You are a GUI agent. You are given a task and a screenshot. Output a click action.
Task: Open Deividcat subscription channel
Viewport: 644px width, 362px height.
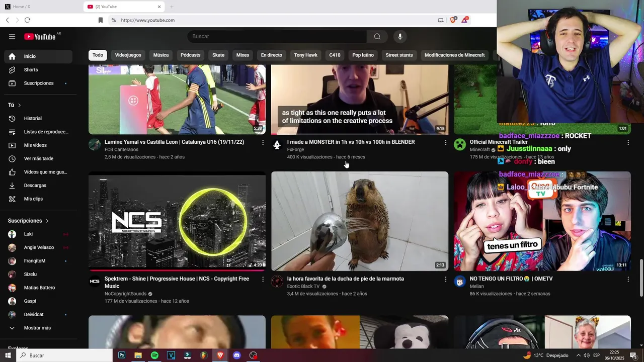[x=38, y=314]
